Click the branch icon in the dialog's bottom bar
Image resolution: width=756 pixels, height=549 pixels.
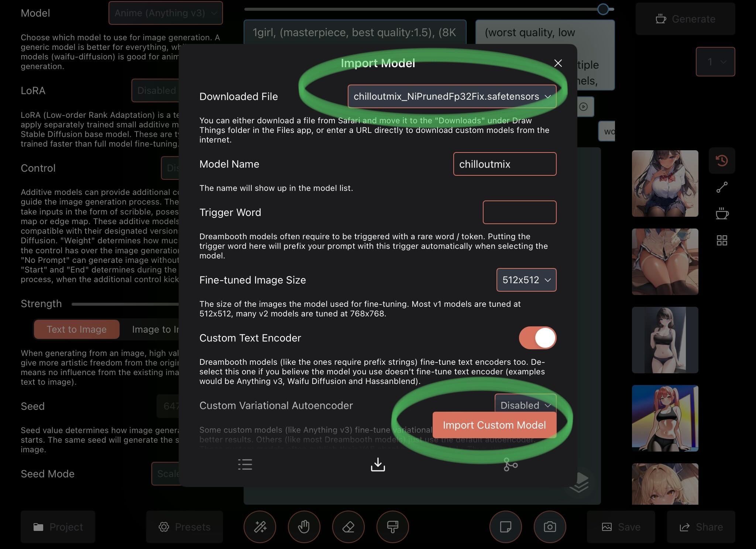(511, 464)
